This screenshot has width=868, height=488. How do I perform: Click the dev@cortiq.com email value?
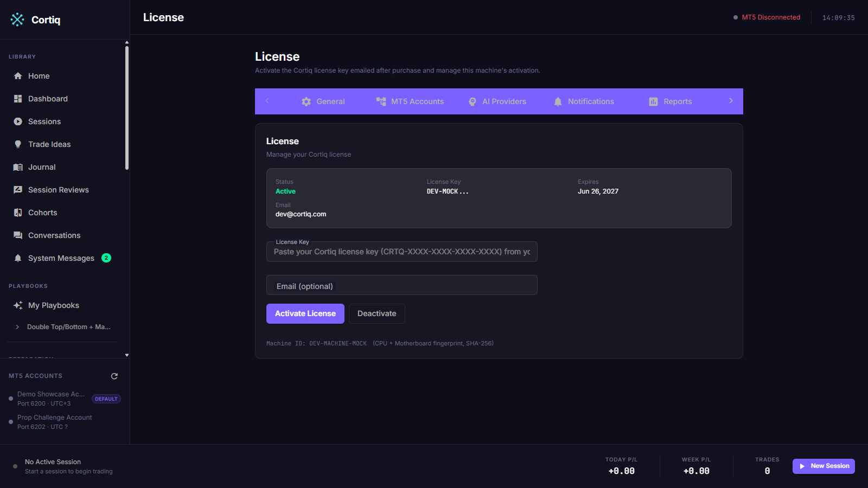301,214
